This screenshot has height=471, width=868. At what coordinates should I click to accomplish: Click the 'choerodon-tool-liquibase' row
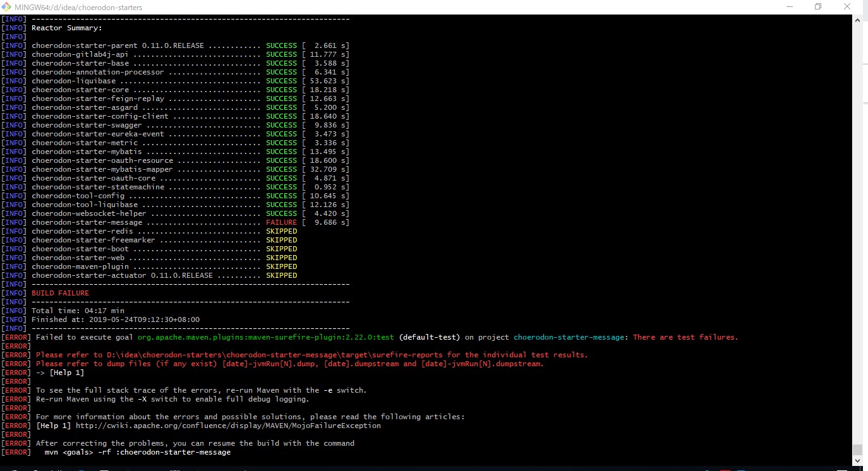pos(175,205)
